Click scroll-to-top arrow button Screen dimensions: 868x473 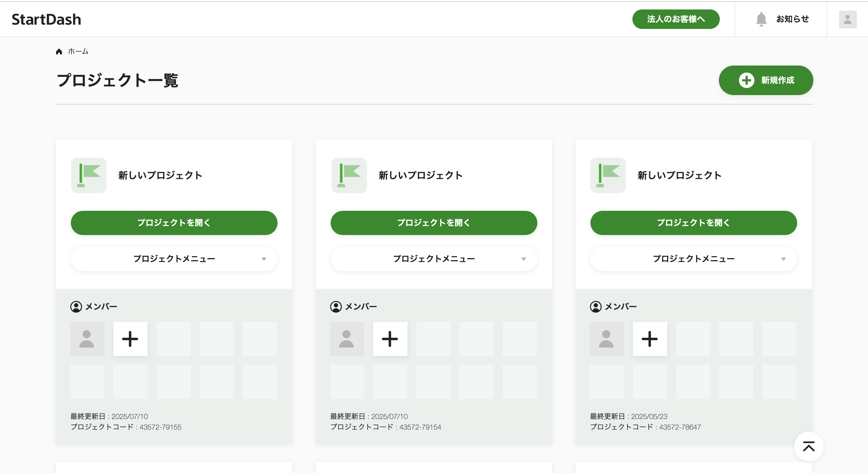click(x=808, y=446)
